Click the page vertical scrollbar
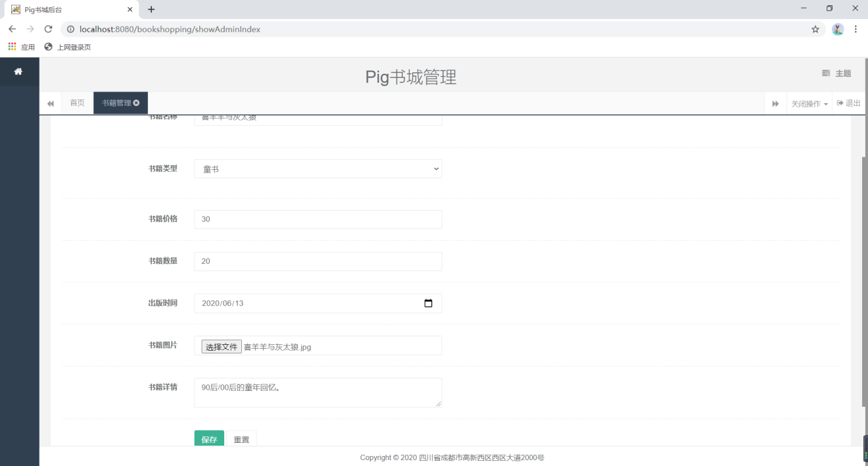 pyautogui.click(x=864, y=281)
